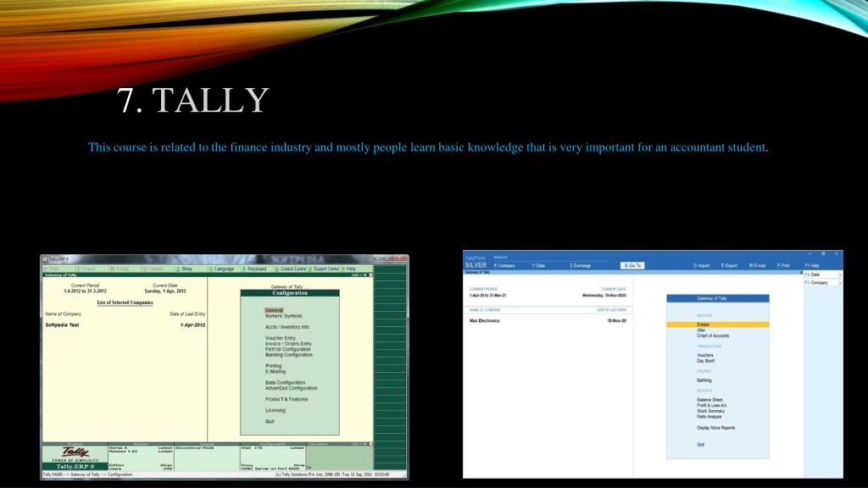Click the Tally.ERP 9 logo panel
This screenshot has width=868, height=488.
[x=75, y=458]
